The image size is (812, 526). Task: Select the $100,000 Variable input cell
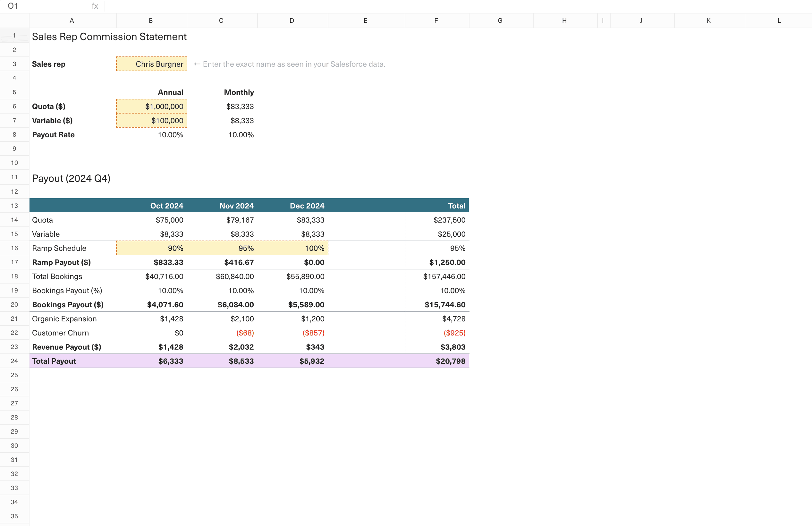pyautogui.click(x=151, y=120)
